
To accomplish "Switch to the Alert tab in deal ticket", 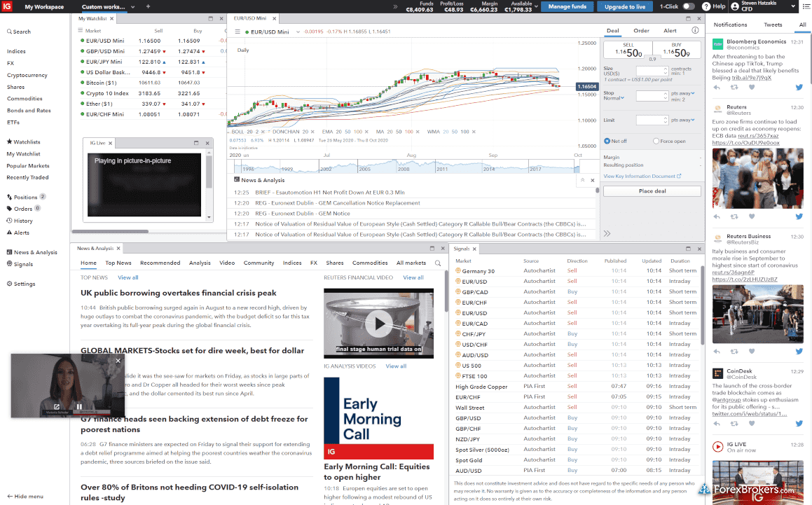I will [670, 31].
